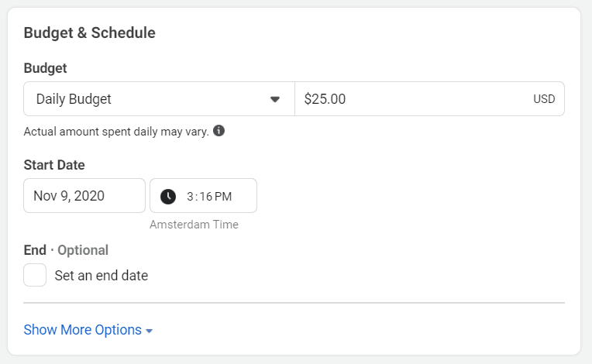
Task: Click the caret arrow in Daily Budget selector
Action: point(275,99)
